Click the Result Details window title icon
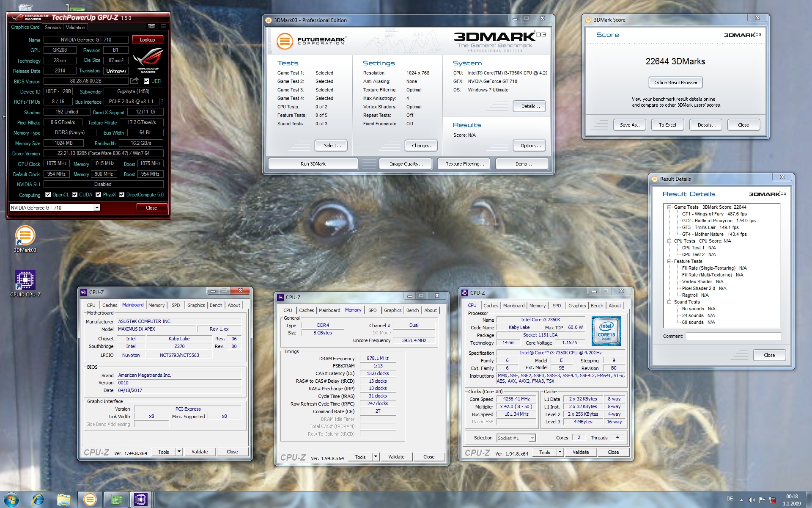 point(655,179)
